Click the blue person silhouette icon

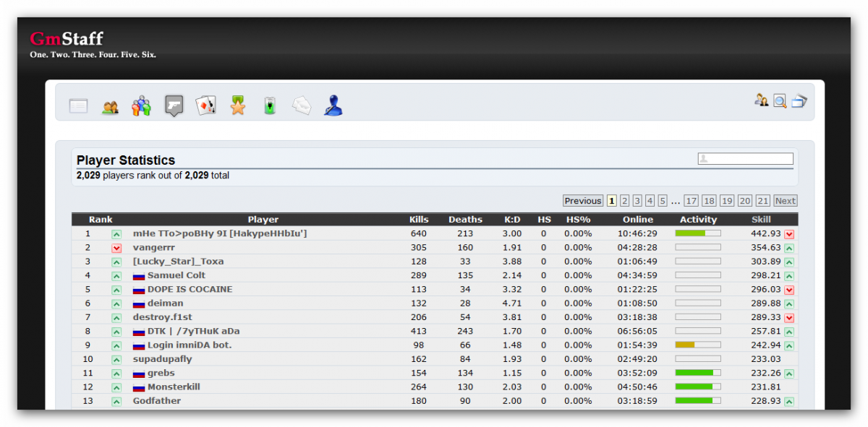point(333,106)
